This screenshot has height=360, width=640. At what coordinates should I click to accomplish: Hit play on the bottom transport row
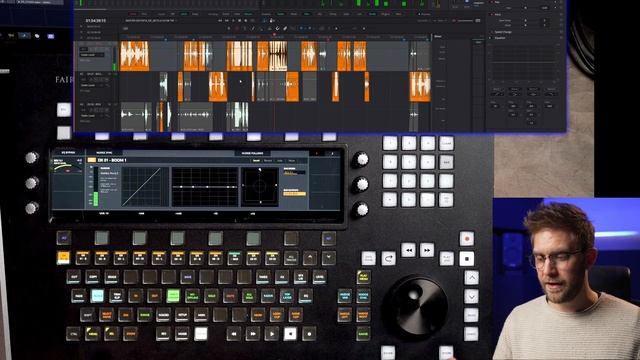[x=271, y=334]
